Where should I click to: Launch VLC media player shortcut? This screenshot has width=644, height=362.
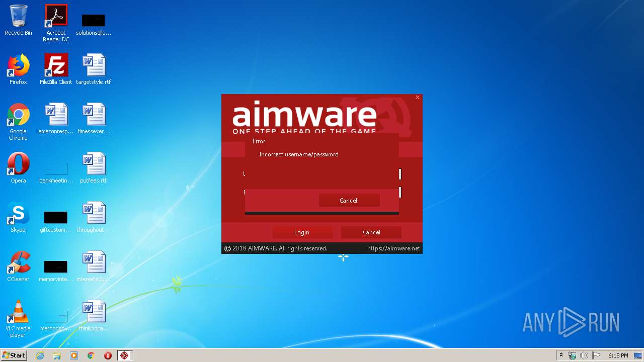coord(18,319)
